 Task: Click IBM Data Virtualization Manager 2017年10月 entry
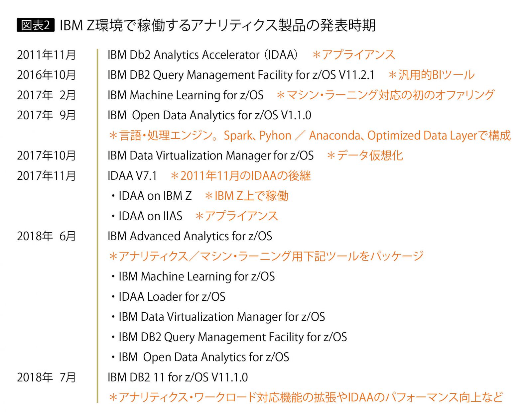pos(210,156)
